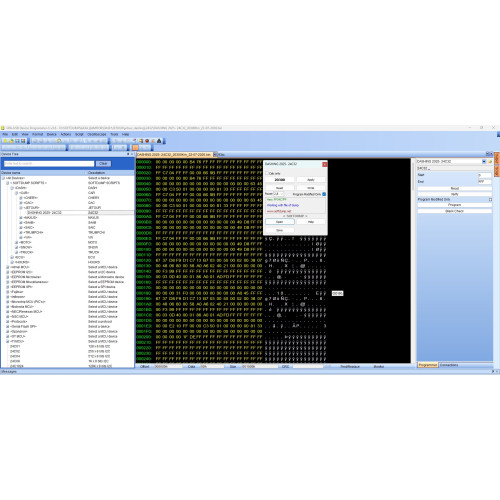Toggle the Calc only checkbox

(x=267, y=173)
